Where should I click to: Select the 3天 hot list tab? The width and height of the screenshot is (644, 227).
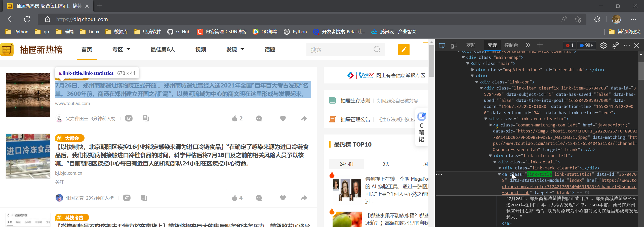click(386, 164)
